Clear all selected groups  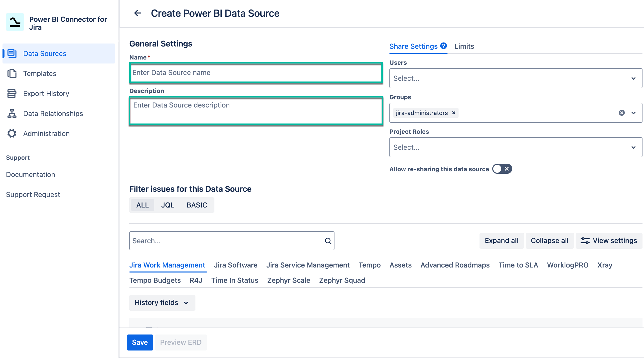click(x=622, y=113)
